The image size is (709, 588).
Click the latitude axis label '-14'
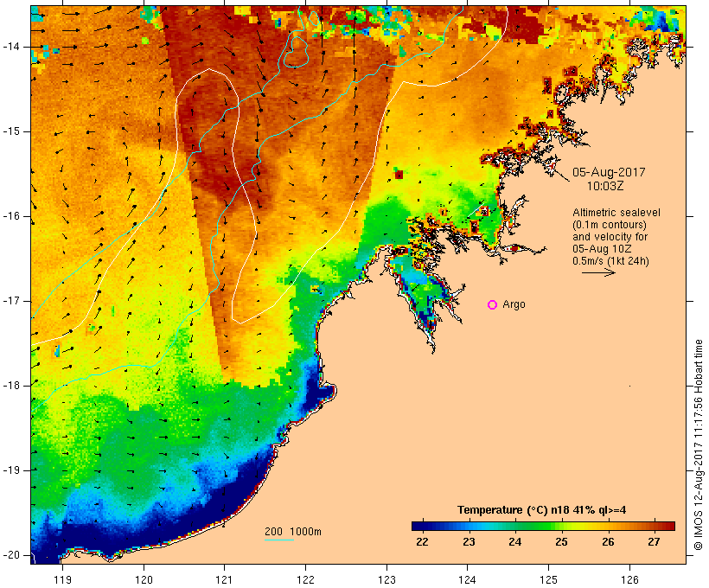11,47
